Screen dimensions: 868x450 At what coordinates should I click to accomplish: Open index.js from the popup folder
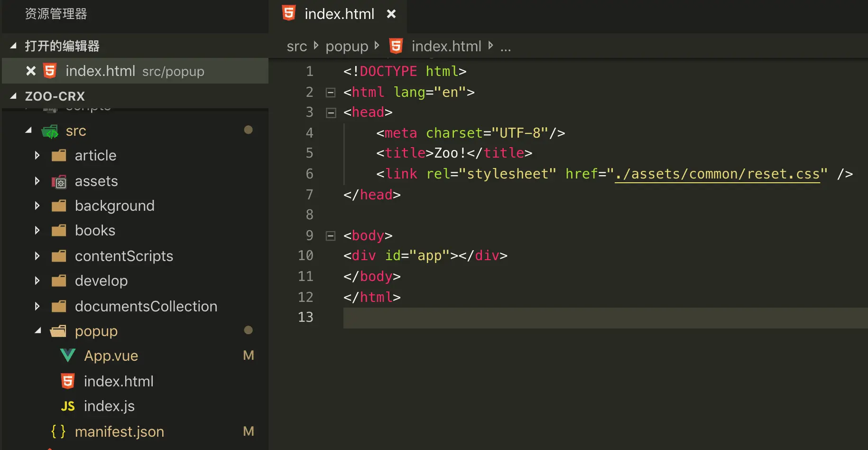tap(109, 406)
